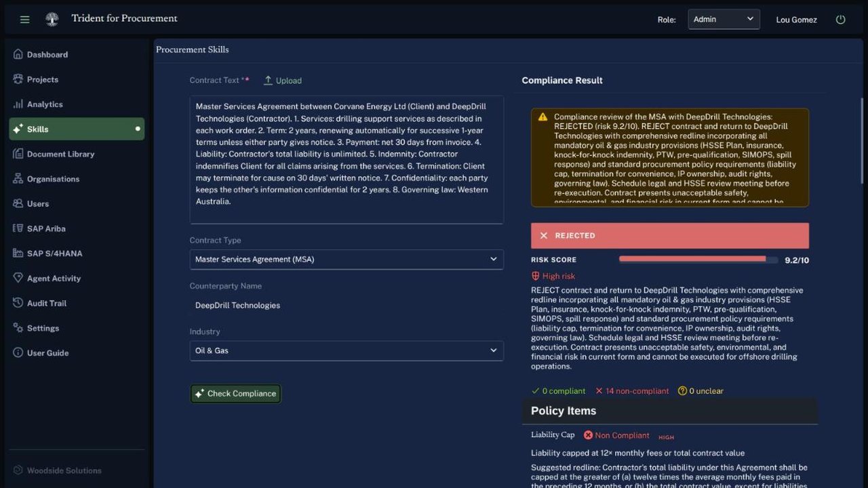This screenshot has height=488, width=868.
Task: Click the Policy Items heading
Action: (564, 411)
